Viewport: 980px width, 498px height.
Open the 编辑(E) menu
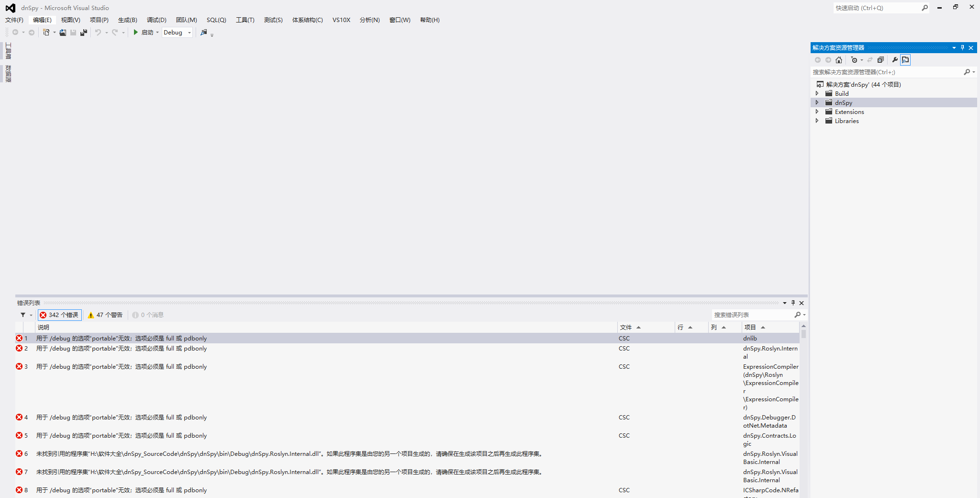(x=42, y=20)
